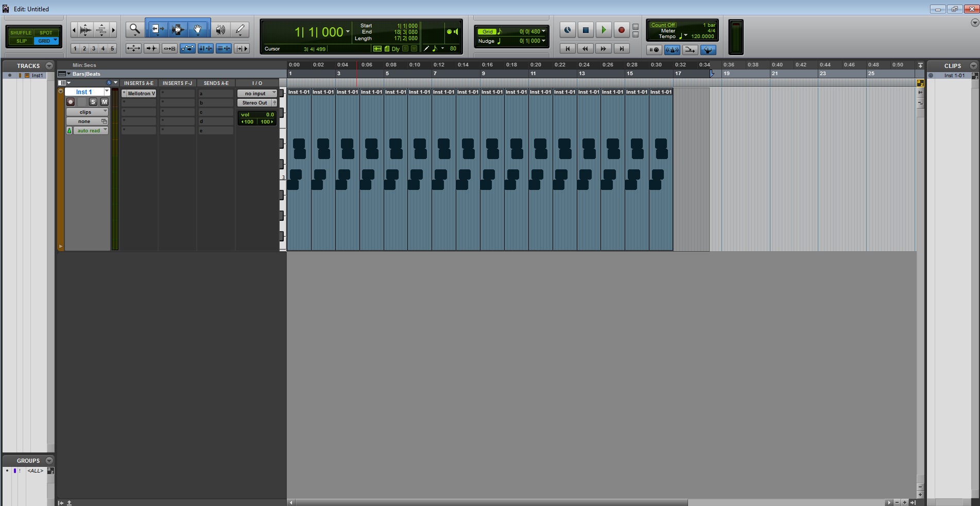Recall zoom preset 3
Image resolution: width=980 pixels, height=506 pixels.
point(94,48)
